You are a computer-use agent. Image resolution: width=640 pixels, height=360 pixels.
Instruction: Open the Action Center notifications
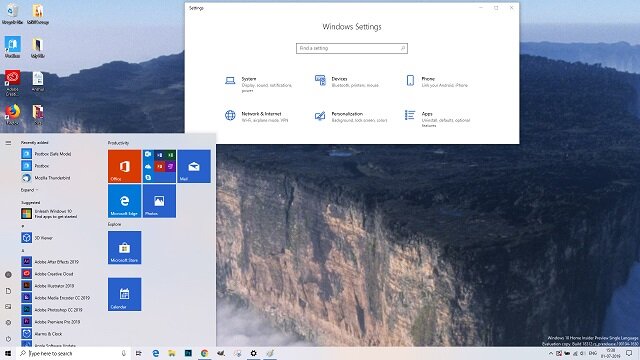click(x=629, y=353)
